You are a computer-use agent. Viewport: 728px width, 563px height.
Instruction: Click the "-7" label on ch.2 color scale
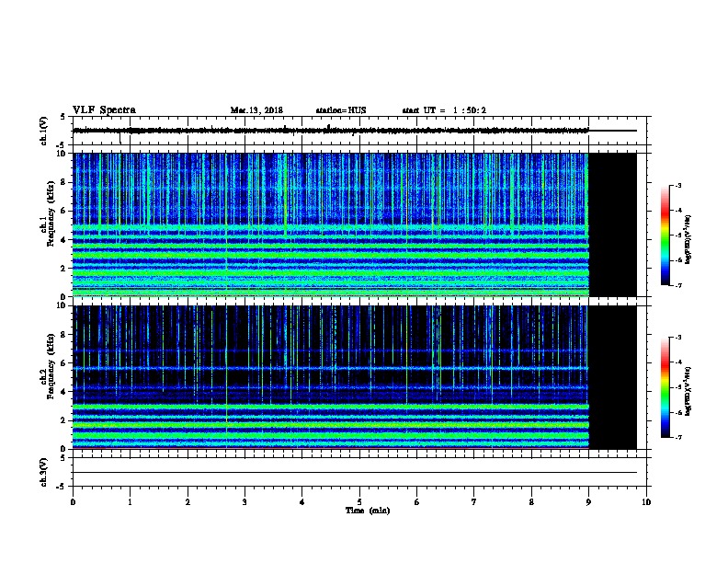click(x=677, y=437)
